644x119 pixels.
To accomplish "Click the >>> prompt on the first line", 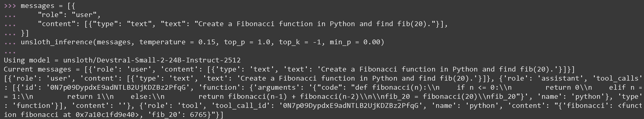I will pyautogui.click(x=10, y=6).
